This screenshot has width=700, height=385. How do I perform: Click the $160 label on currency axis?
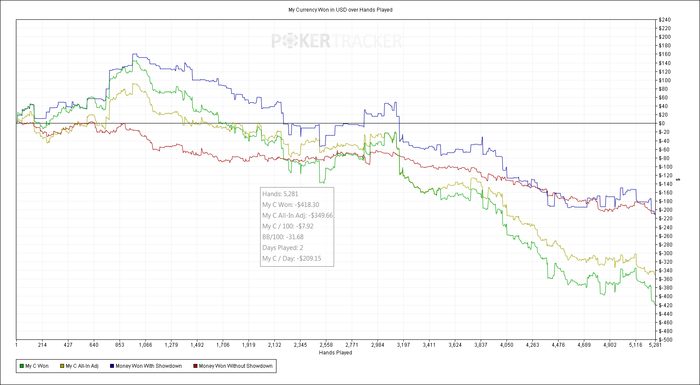(664, 54)
